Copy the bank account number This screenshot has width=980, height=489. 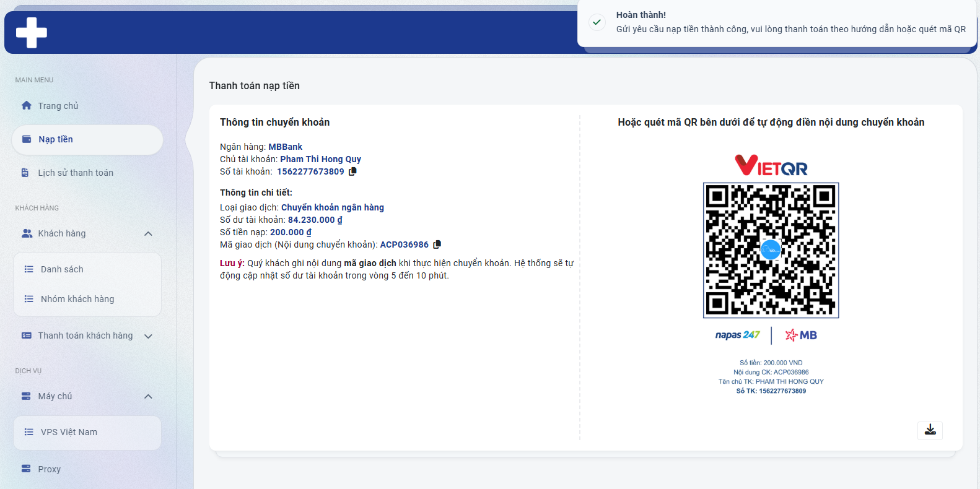pos(352,171)
